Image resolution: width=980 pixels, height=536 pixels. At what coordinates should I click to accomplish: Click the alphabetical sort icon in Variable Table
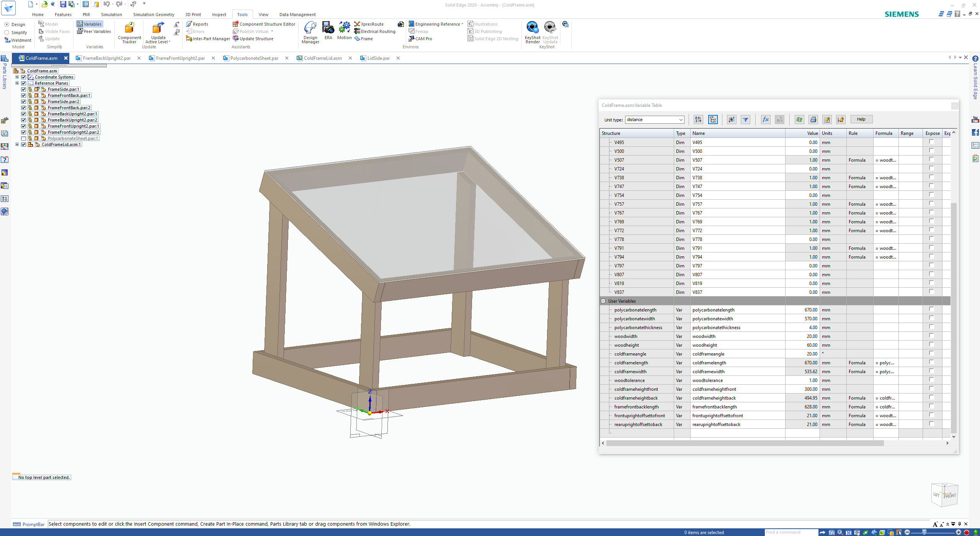click(698, 120)
